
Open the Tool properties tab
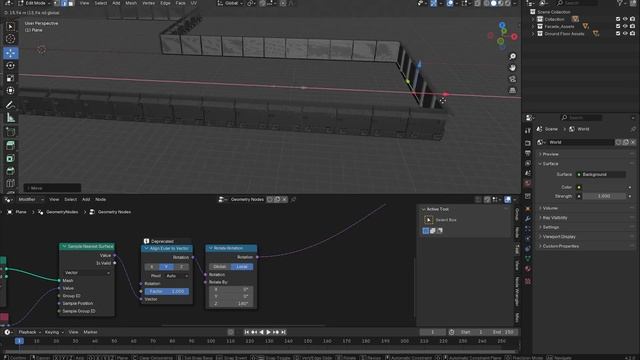pyautogui.click(x=528, y=131)
